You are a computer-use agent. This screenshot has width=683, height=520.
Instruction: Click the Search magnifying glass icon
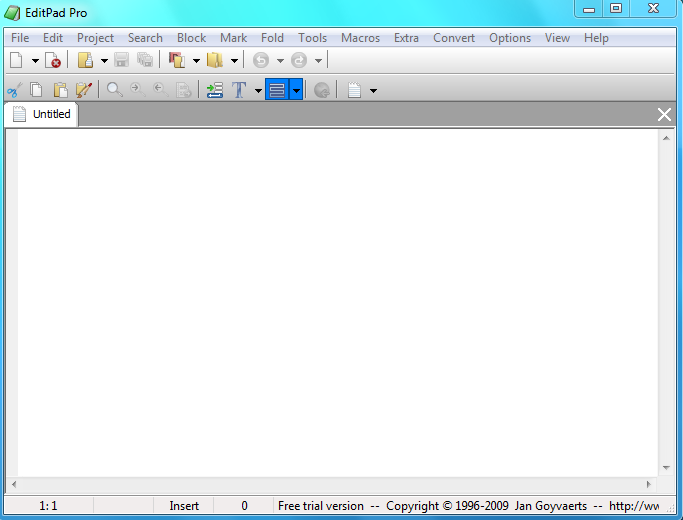(x=115, y=90)
